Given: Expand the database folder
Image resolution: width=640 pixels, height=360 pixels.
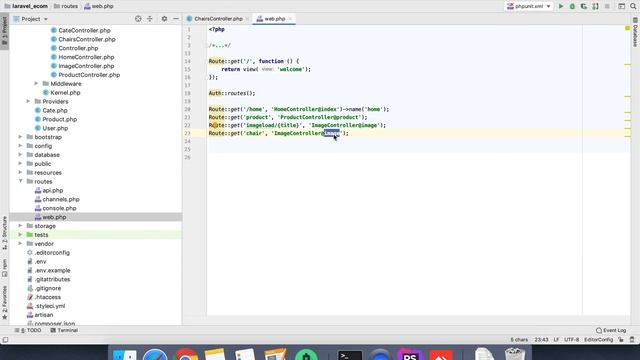Looking at the screenshot, I should click(x=20, y=155).
